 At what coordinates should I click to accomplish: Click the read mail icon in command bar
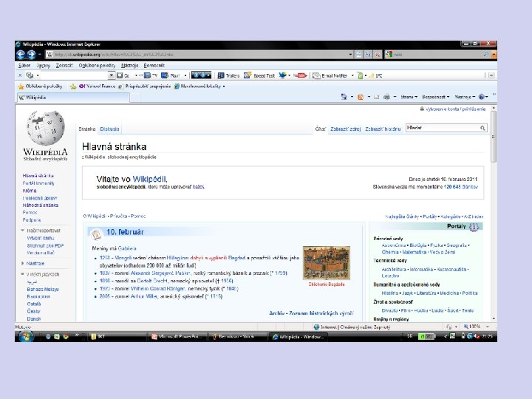[x=376, y=97]
